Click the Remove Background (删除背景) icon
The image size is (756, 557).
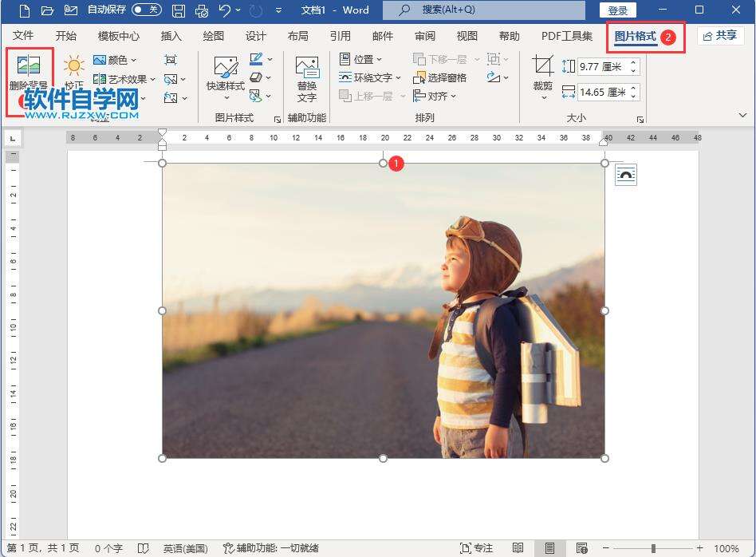pyautogui.click(x=29, y=65)
